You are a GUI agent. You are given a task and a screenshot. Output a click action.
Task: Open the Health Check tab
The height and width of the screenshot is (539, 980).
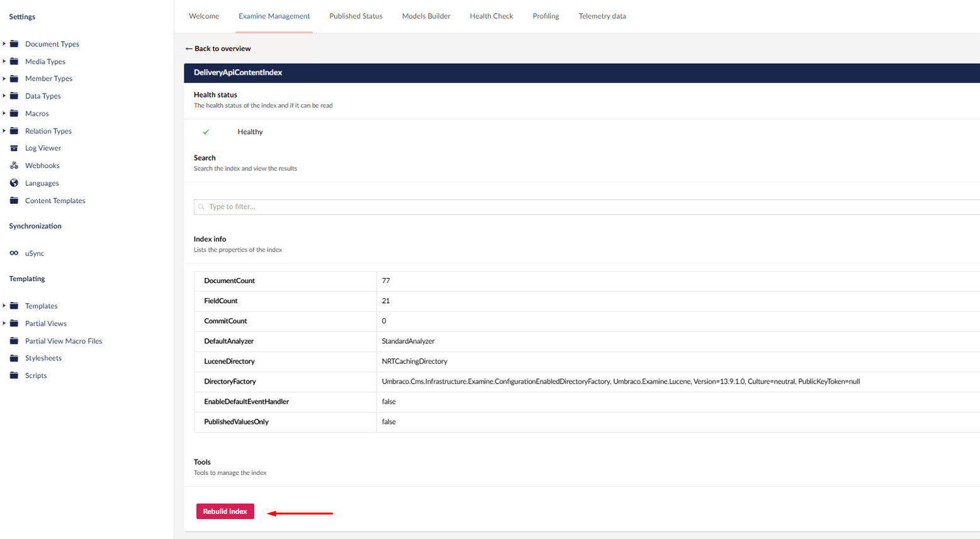tap(491, 16)
